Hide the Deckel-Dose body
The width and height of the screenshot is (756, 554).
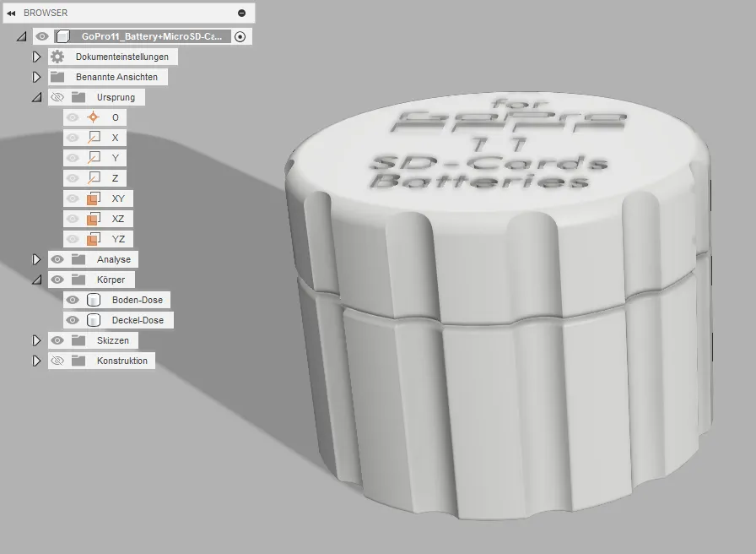73,320
